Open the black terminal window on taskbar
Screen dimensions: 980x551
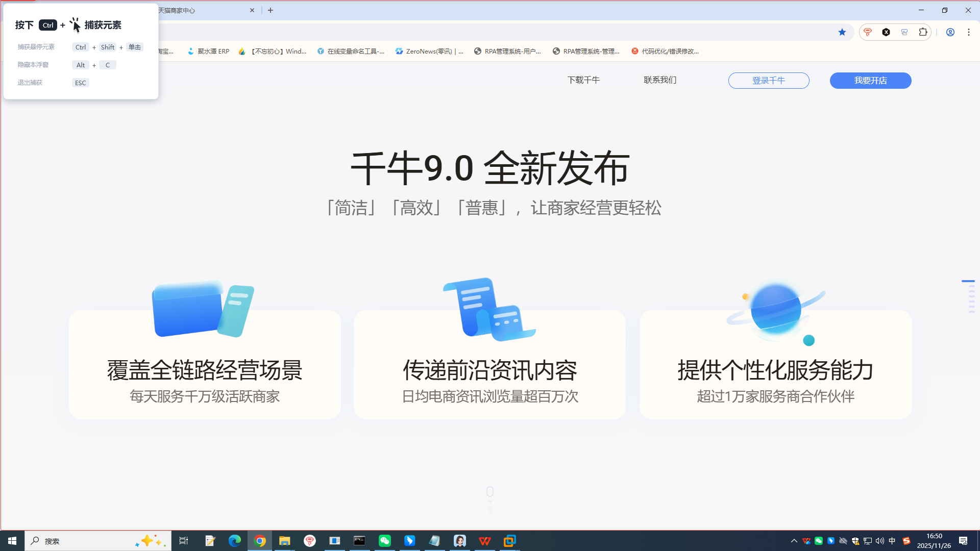[360, 541]
